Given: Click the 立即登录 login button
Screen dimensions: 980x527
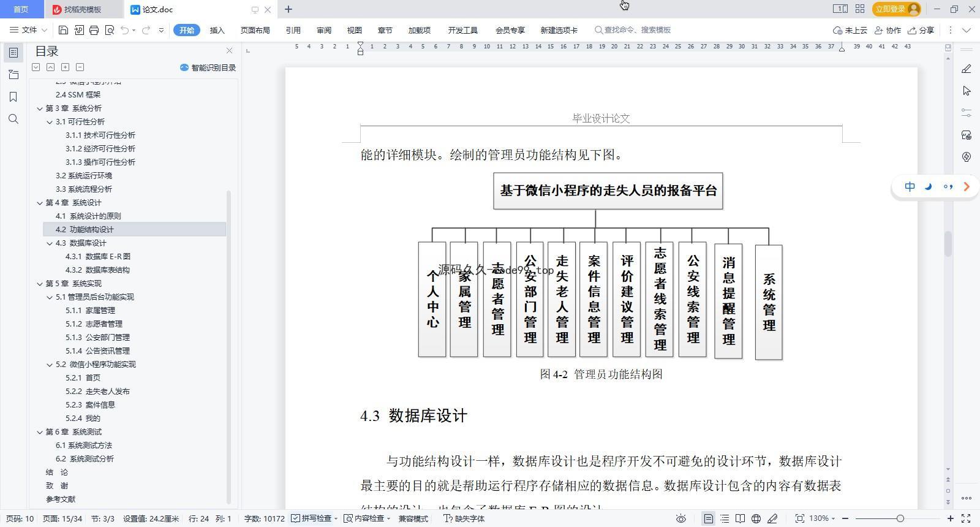Looking at the screenshot, I should [897, 9].
